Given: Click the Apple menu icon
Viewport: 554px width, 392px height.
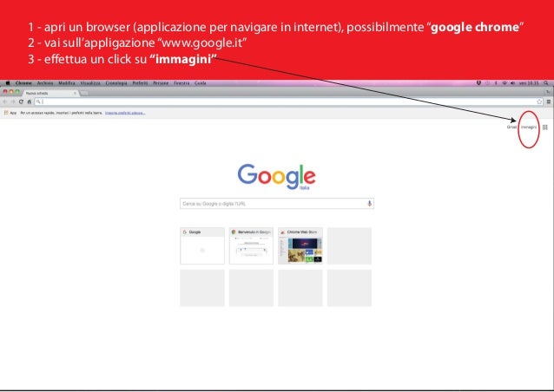Looking at the screenshot, I should click(8, 83).
